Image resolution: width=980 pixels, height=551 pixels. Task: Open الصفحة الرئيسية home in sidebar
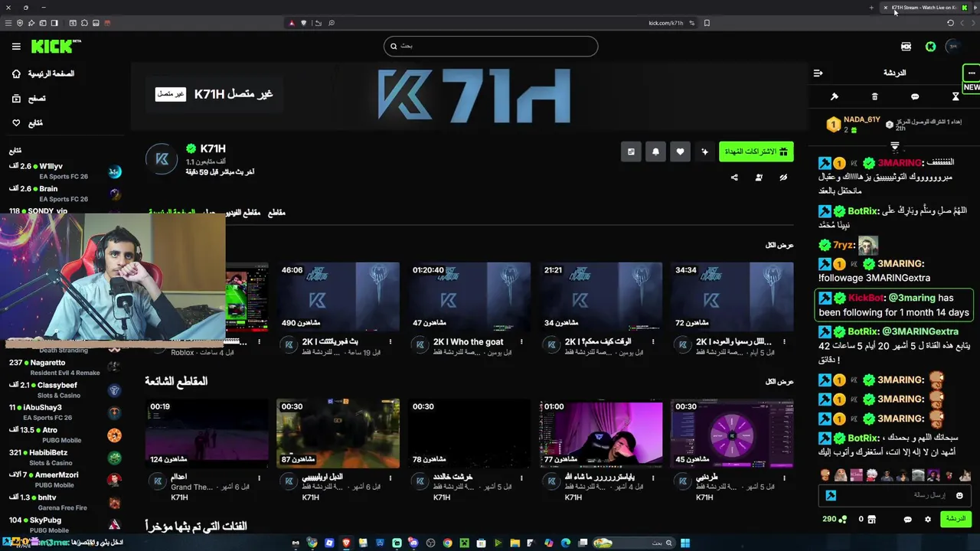[x=44, y=74]
